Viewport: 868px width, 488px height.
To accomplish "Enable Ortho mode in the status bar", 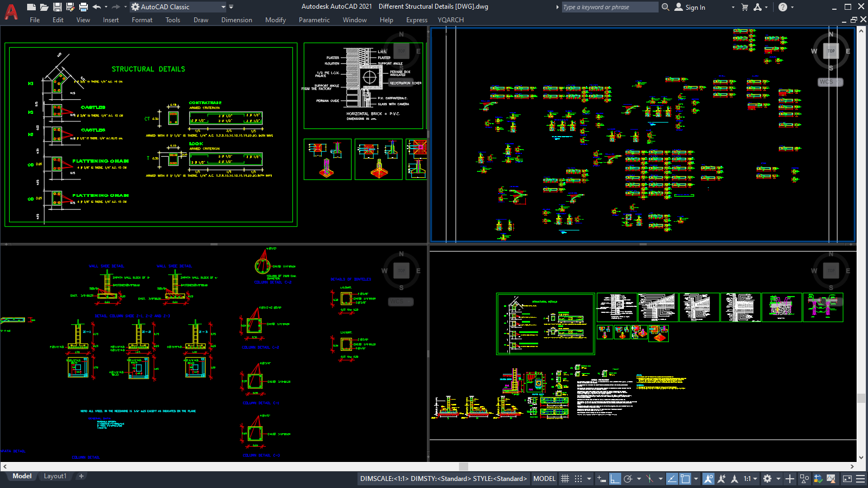I will [x=615, y=479].
